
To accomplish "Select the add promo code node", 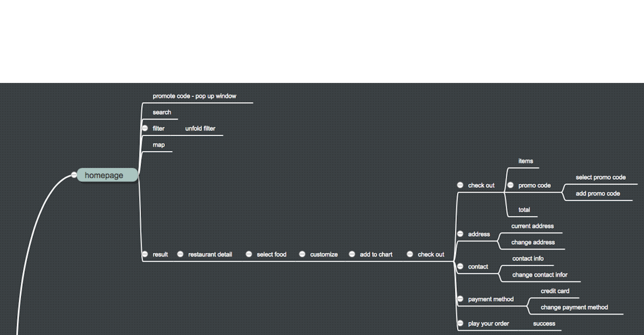I will 598,193.
